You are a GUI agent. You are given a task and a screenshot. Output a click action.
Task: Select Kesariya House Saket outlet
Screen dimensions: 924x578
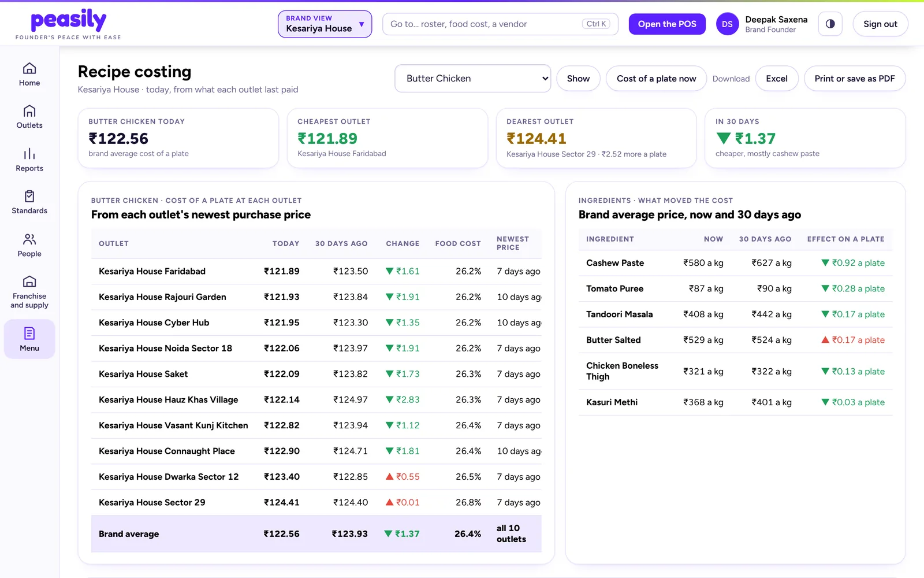click(143, 374)
